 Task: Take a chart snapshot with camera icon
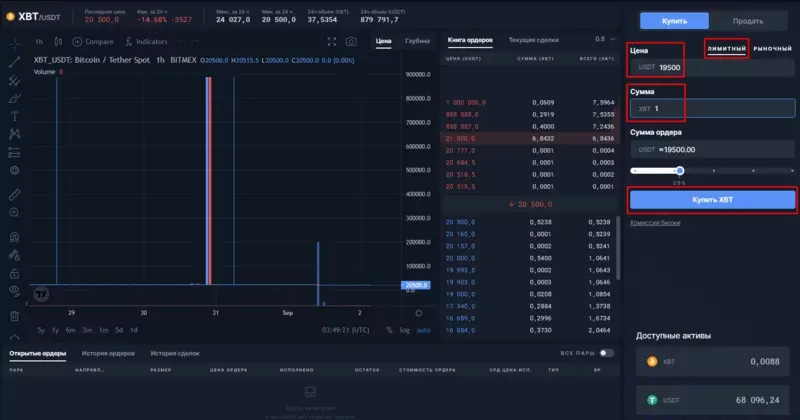(351, 41)
